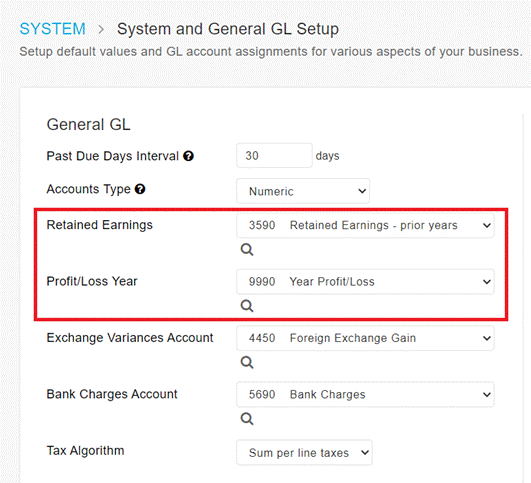531x483 pixels.
Task: Click the System and General GL Setup title
Action: point(228,29)
